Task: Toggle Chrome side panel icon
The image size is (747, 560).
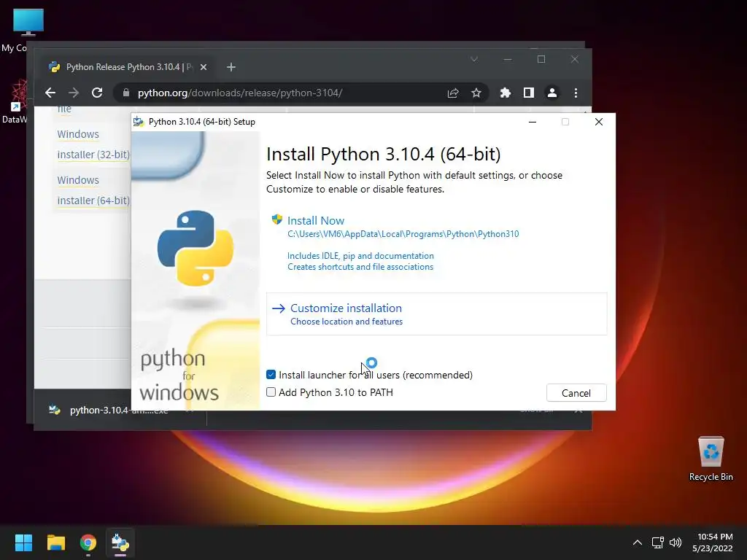Action: [529, 93]
